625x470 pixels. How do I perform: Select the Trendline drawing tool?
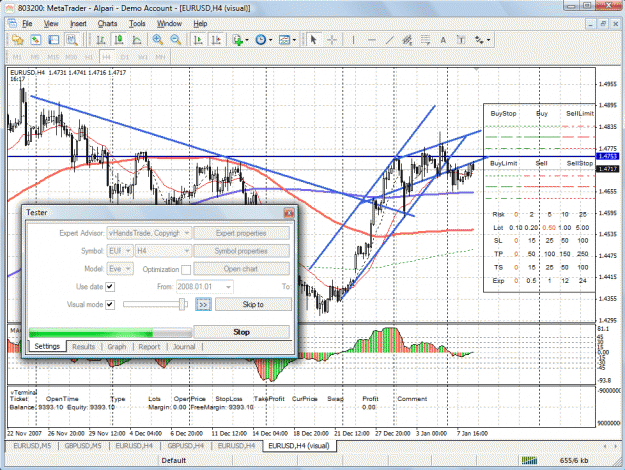coord(389,40)
